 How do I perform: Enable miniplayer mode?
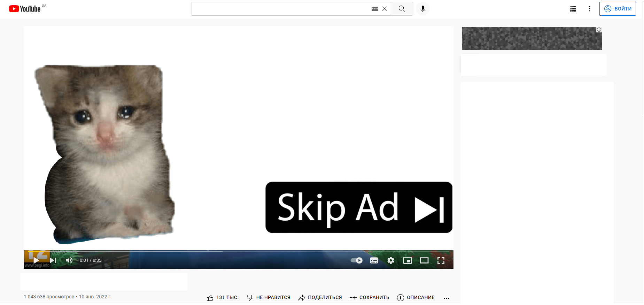tap(407, 260)
